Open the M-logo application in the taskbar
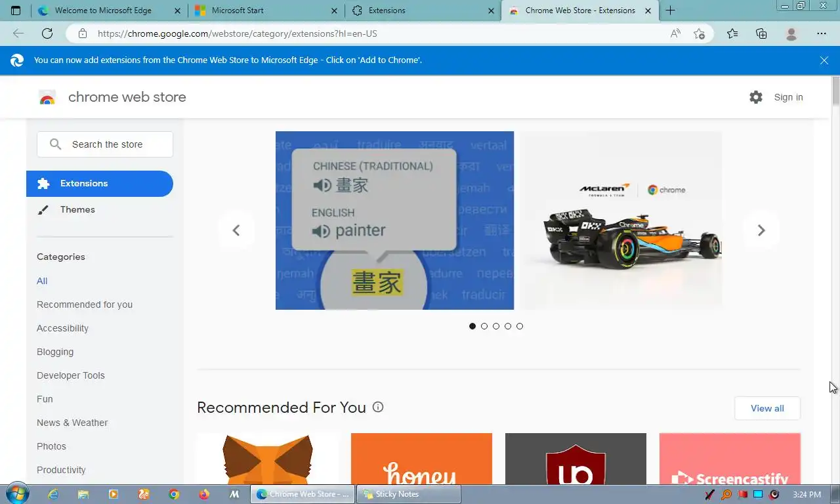840x504 pixels. click(234, 494)
